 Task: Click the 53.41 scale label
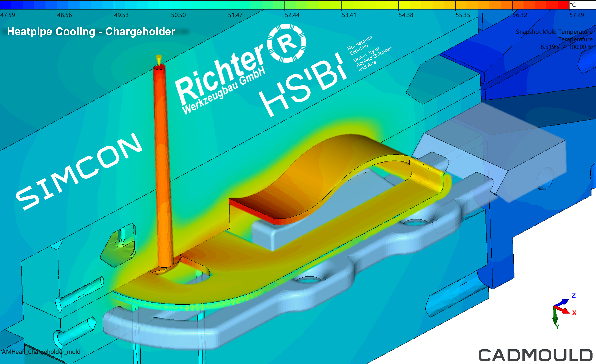pyautogui.click(x=349, y=15)
